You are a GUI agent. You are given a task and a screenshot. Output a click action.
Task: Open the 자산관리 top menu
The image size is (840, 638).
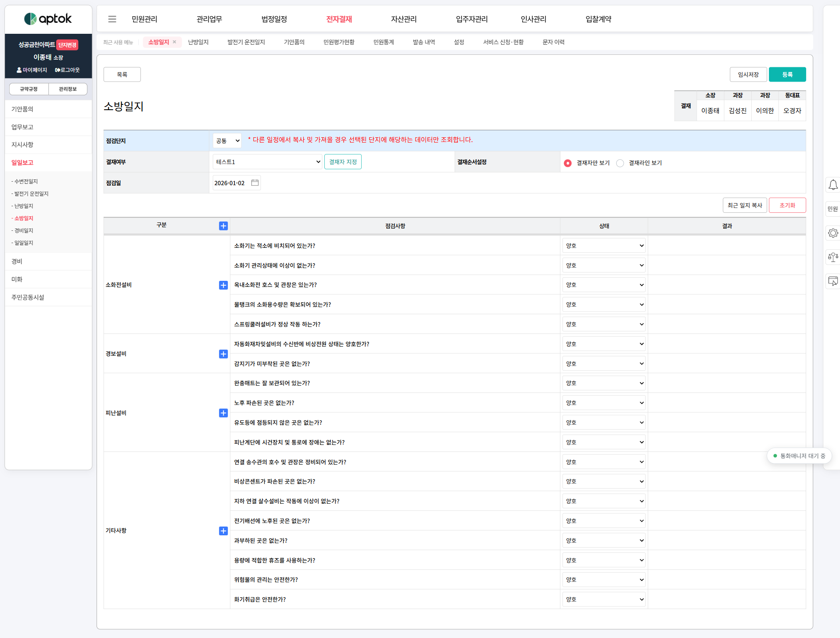pyautogui.click(x=404, y=19)
